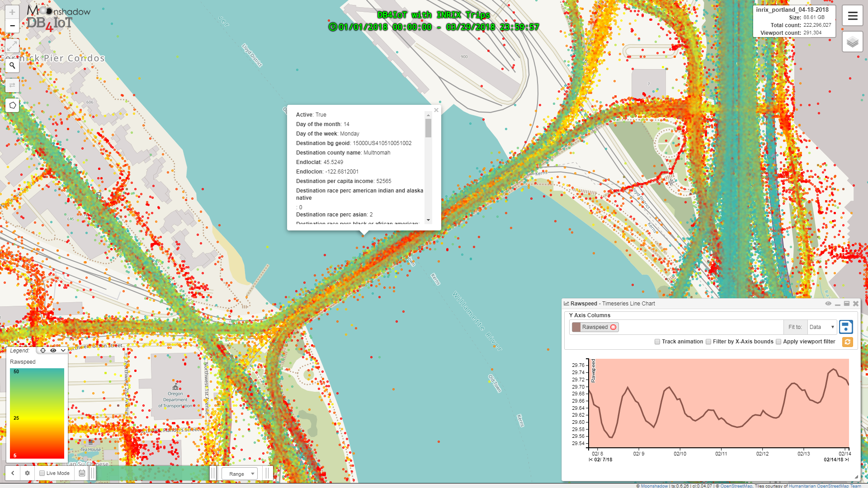The image size is (868, 488).
Task: Click the 'Day of the month: 14' row
Action: click(x=323, y=124)
